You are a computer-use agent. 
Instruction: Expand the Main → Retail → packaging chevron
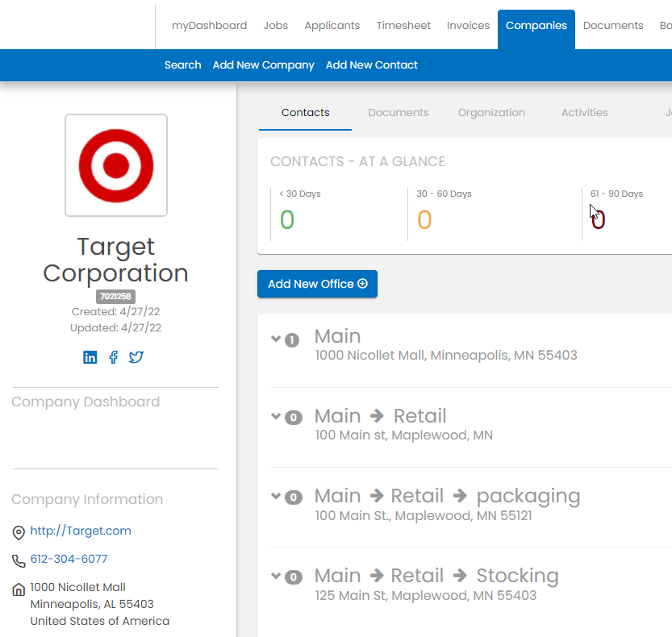(x=276, y=496)
